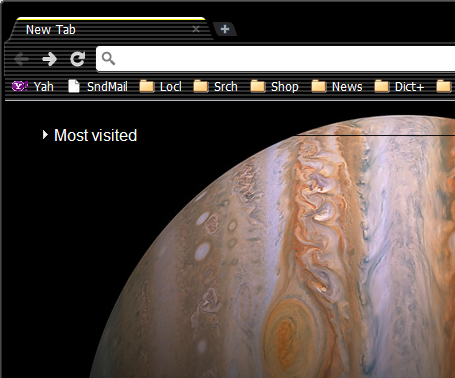Viewport: 455px width, 378px height.
Task: Open the News bookmark folder
Action: point(337,87)
